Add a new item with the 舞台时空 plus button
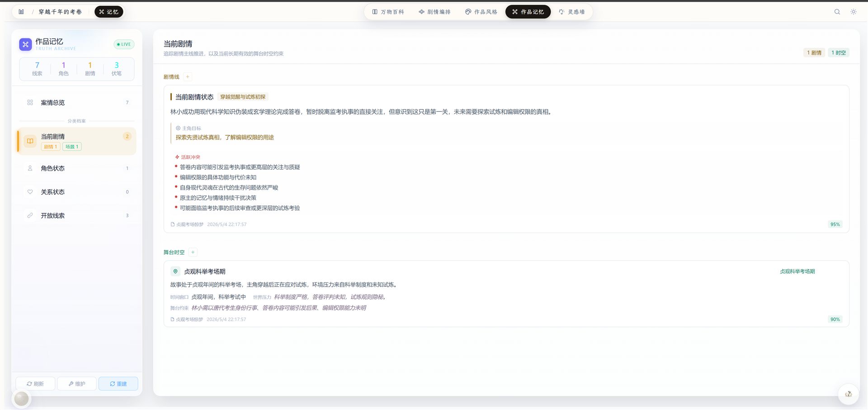The height and width of the screenshot is (410, 868). click(193, 253)
